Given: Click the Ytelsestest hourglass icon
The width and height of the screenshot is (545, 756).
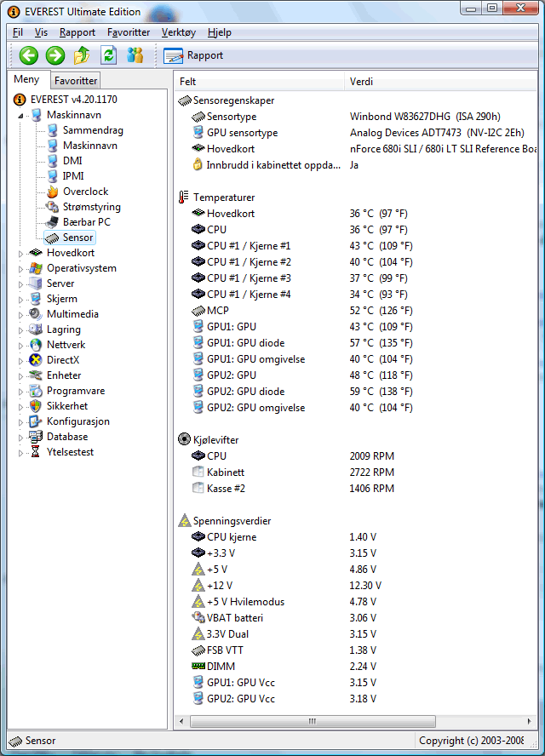Looking at the screenshot, I should pyautogui.click(x=35, y=452).
